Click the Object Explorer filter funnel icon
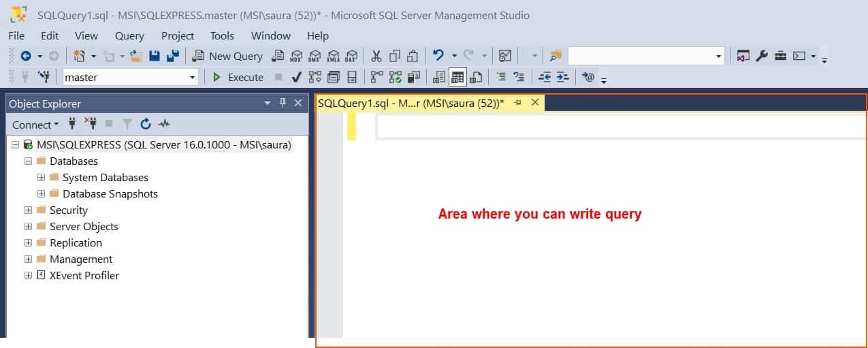This screenshot has height=348, width=868. [127, 124]
